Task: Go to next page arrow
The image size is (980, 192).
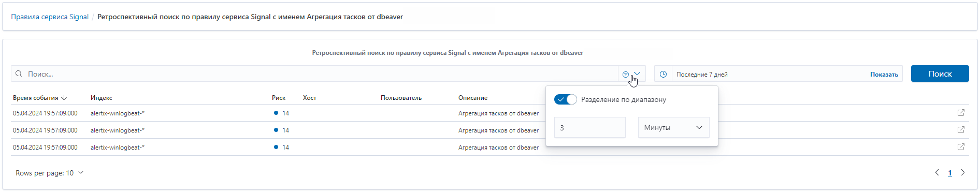Action: click(963, 173)
